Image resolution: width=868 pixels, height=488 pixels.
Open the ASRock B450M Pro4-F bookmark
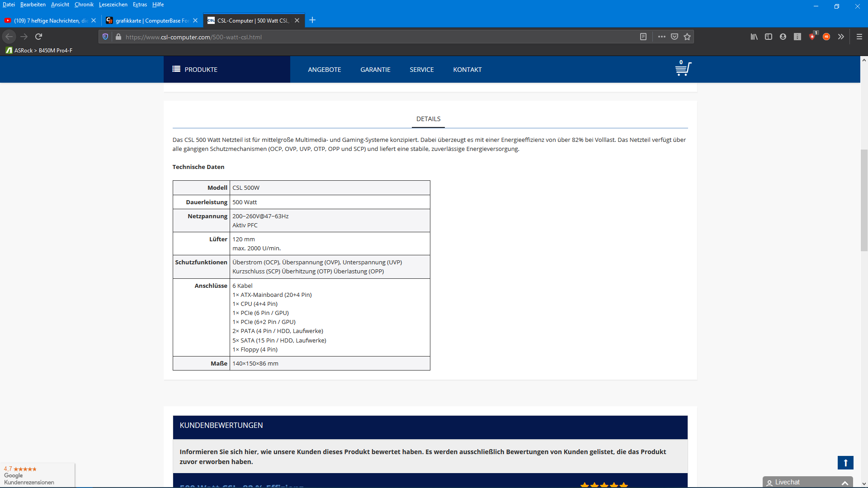click(40, 50)
